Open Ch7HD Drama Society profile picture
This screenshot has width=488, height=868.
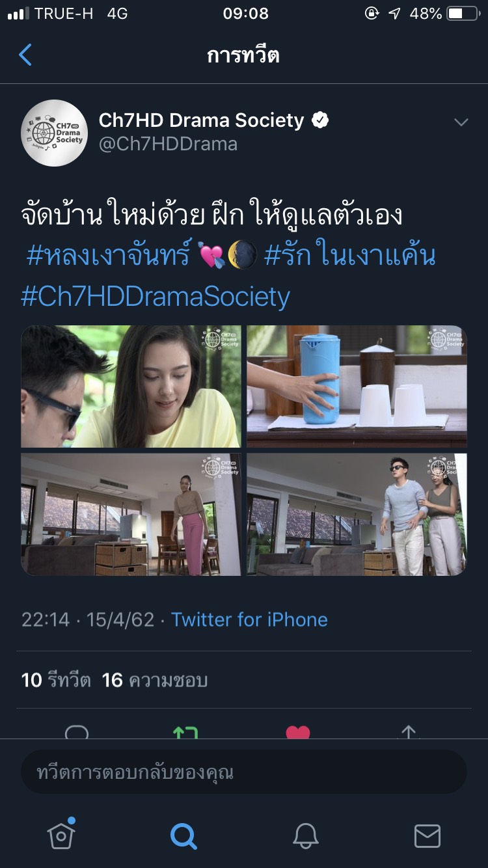[55, 133]
